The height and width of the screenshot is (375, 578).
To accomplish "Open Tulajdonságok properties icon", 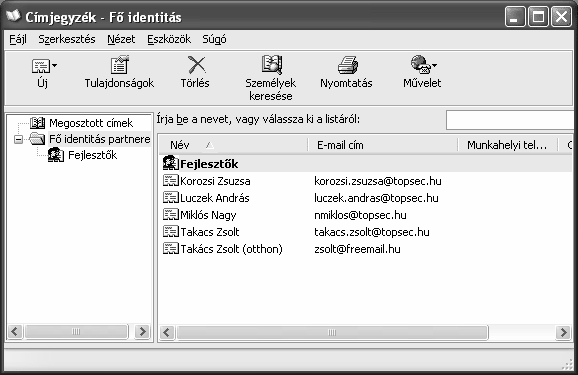I will (119, 65).
